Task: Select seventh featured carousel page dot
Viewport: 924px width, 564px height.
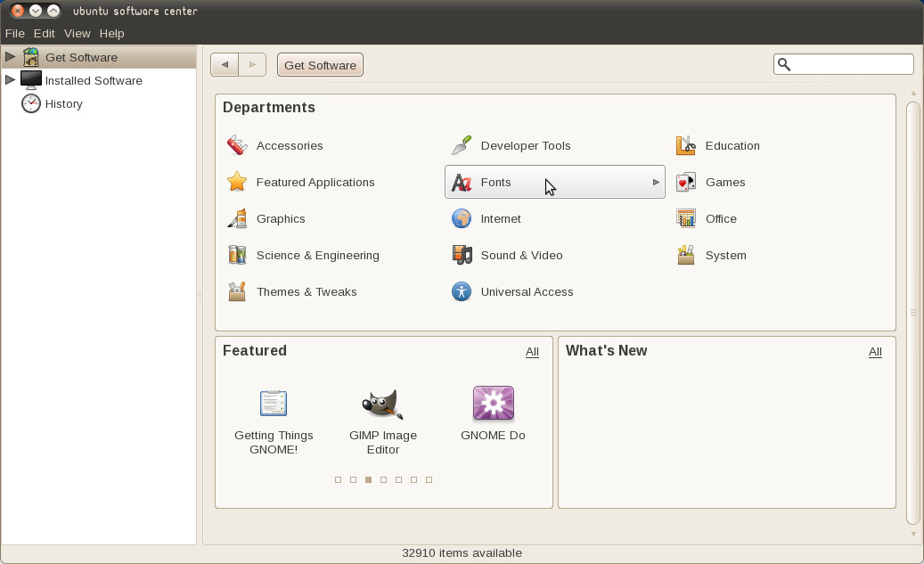Action: (429, 479)
